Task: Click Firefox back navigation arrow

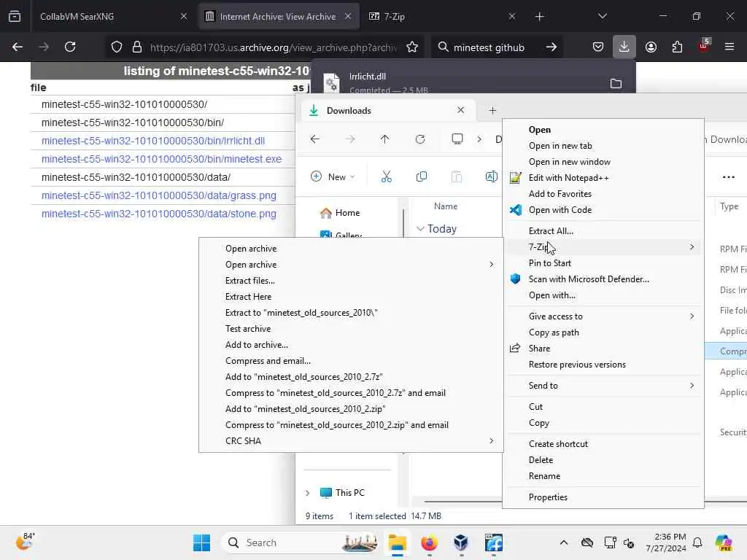Action: click(18, 47)
